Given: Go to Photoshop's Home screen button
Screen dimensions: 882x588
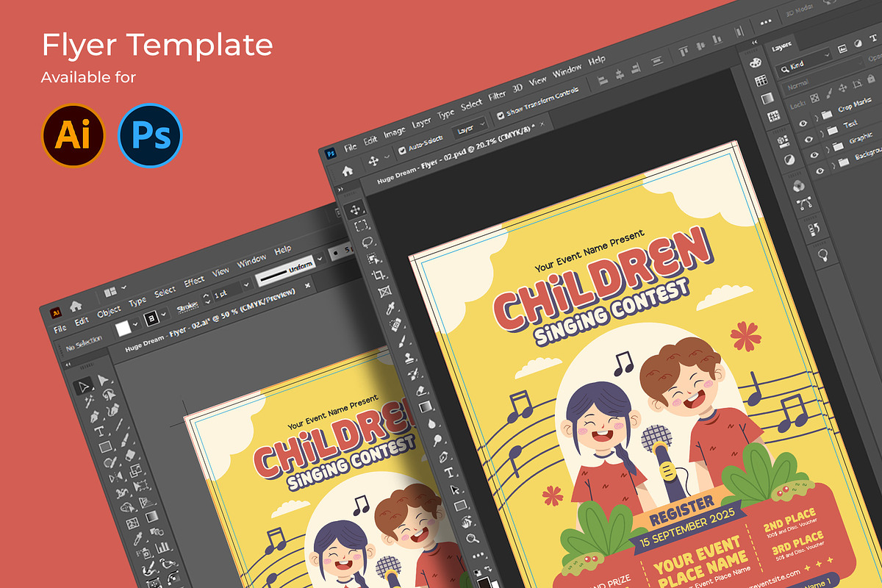Looking at the screenshot, I should coord(347,170).
